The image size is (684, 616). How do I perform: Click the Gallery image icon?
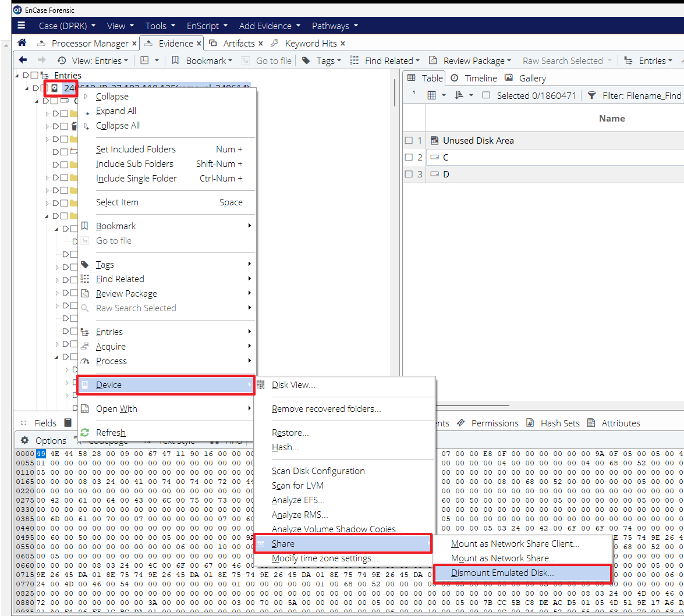point(509,78)
